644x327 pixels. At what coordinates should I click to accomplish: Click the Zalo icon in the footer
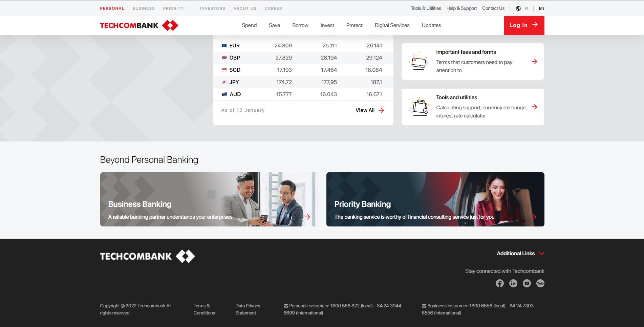540,283
